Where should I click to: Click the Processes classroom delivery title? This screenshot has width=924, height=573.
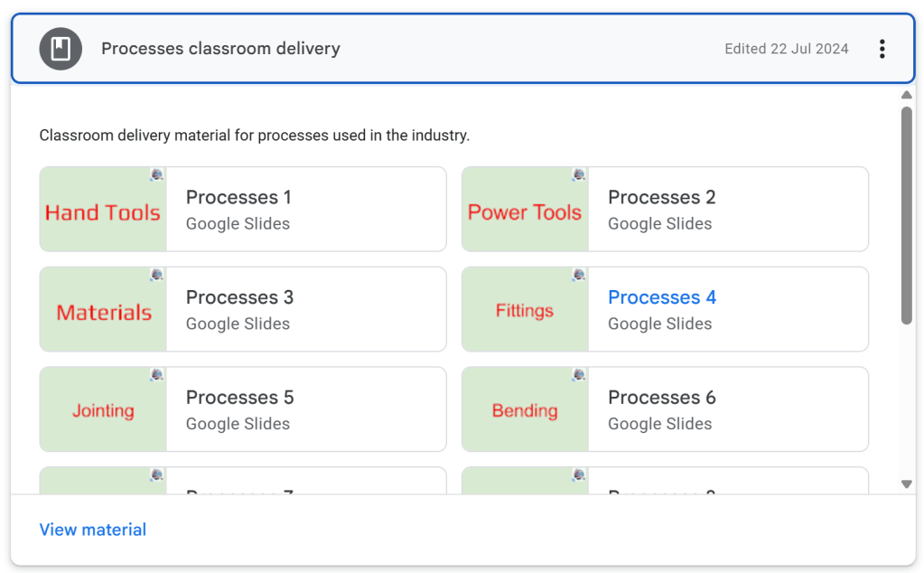tap(220, 49)
